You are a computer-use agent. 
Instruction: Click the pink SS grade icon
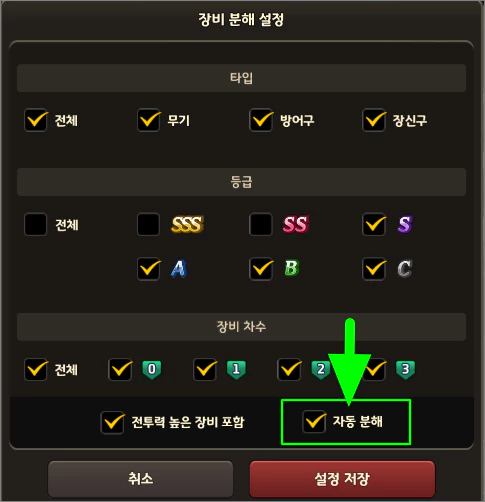click(296, 224)
